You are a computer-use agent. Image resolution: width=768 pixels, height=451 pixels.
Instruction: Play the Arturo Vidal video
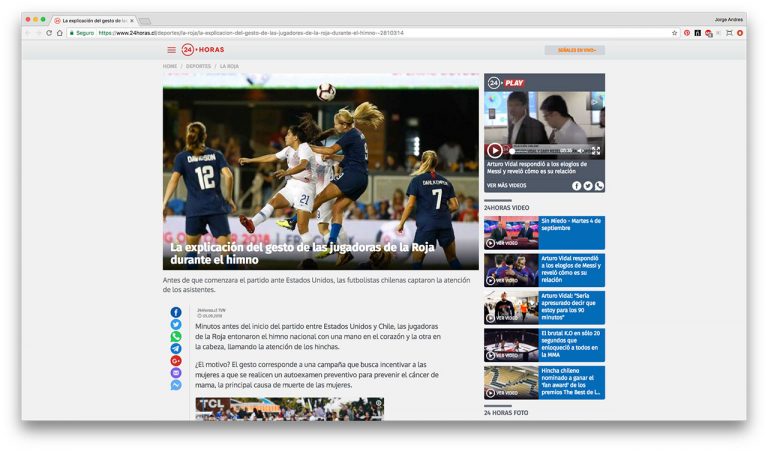pos(494,150)
